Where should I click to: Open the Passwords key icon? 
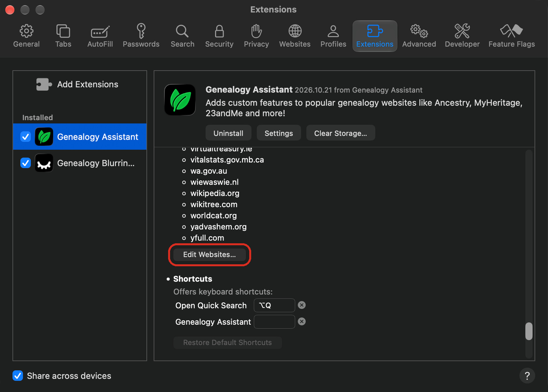click(x=141, y=31)
